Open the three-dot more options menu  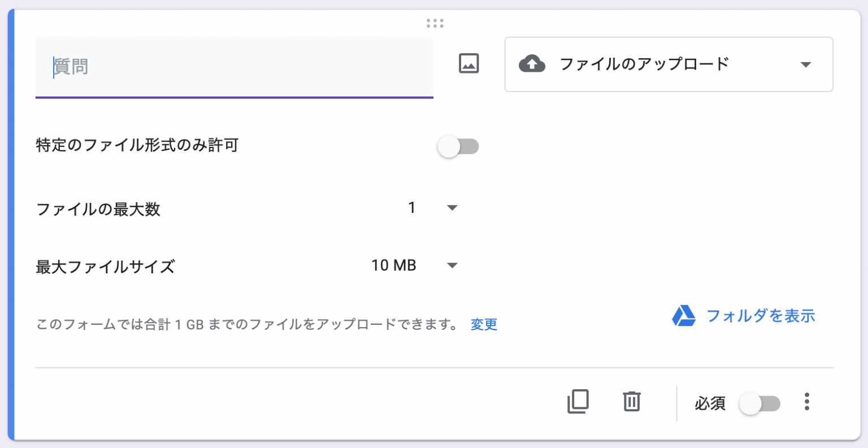807,402
